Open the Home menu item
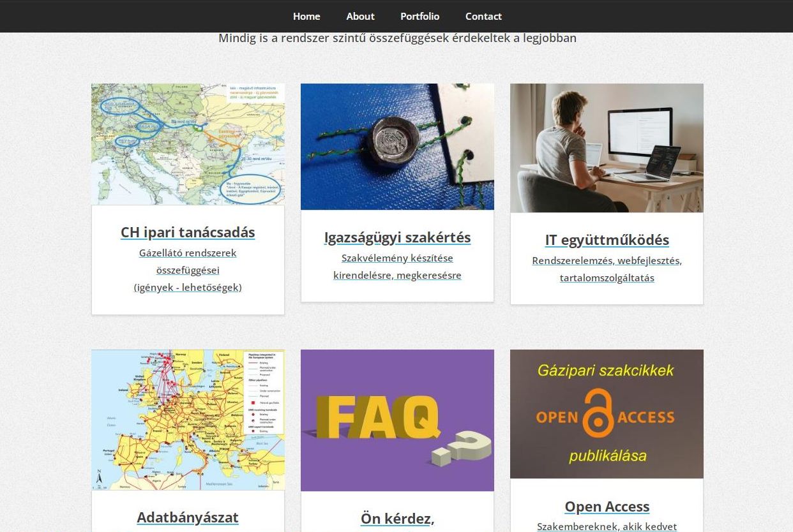Screen dimensions: 793x532 306,16
